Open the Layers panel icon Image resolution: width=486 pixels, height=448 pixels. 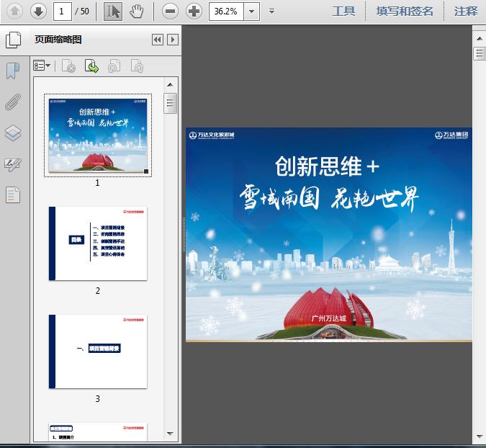13,133
